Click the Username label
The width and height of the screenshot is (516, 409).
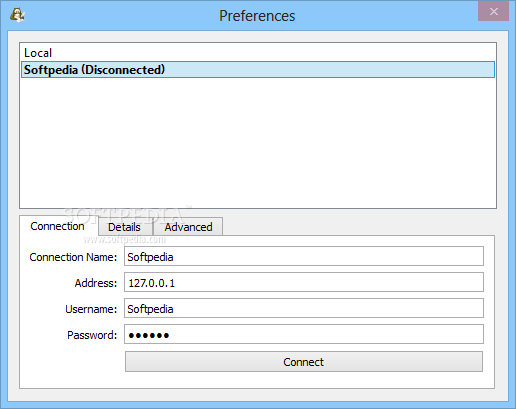pos(91,309)
